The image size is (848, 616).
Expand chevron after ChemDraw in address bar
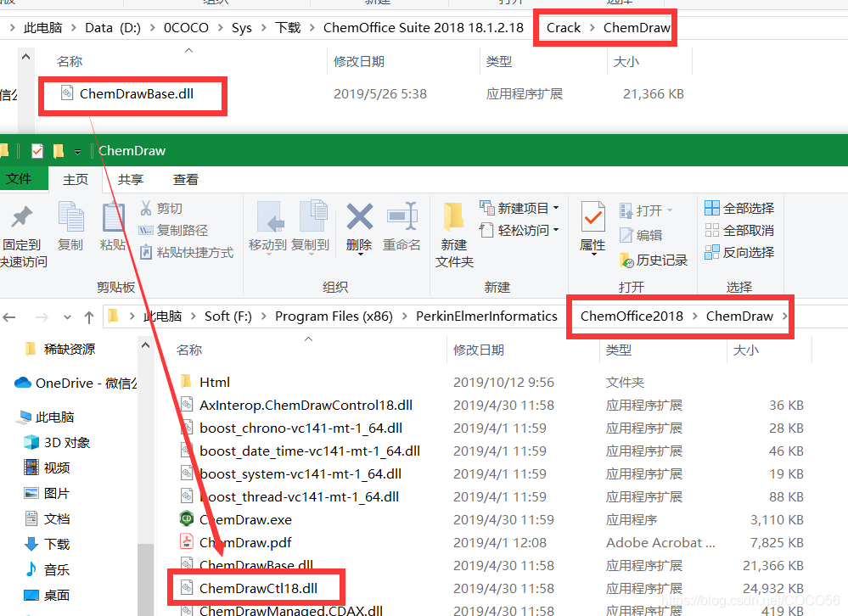(x=784, y=316)
